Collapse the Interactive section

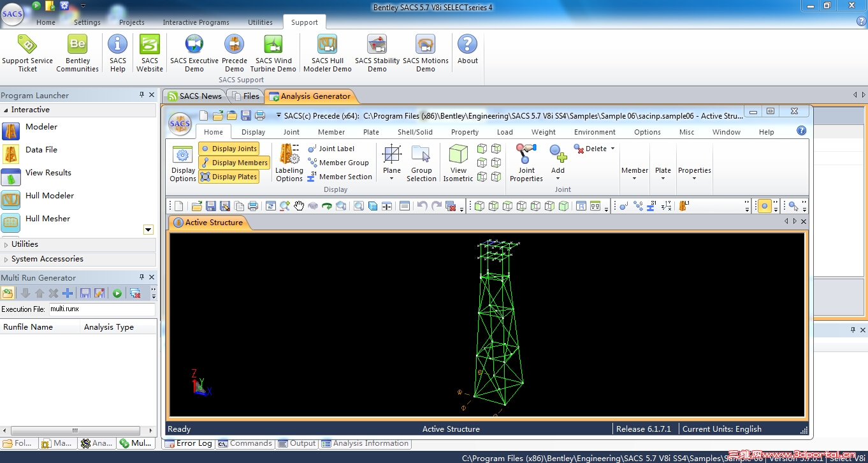(x=78, y=110)
